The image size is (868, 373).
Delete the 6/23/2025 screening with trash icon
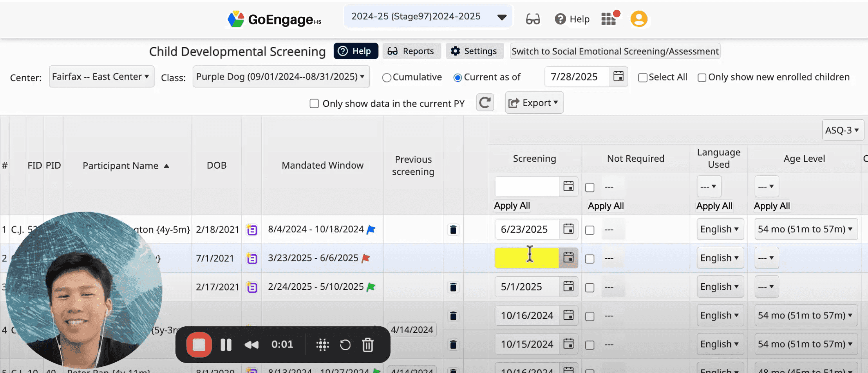pos(453,230)
